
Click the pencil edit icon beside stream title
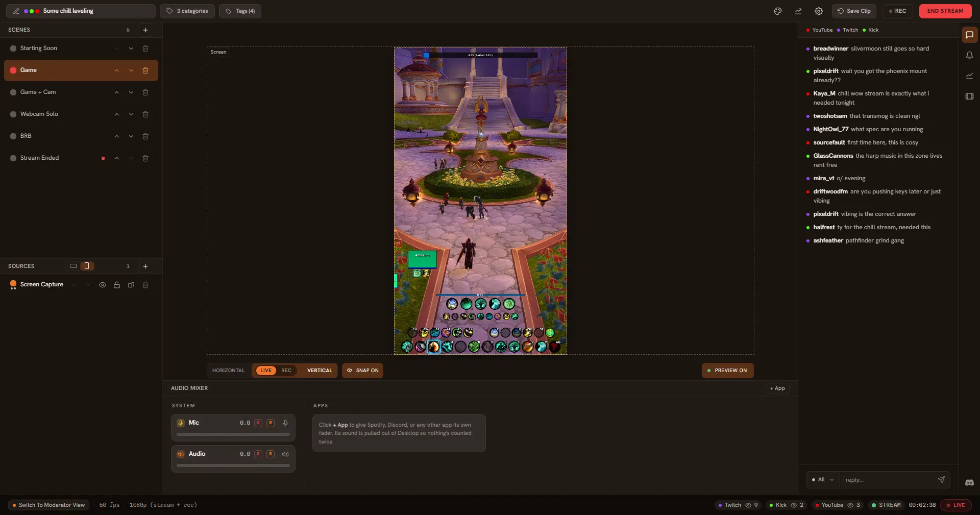coord(16,11)
